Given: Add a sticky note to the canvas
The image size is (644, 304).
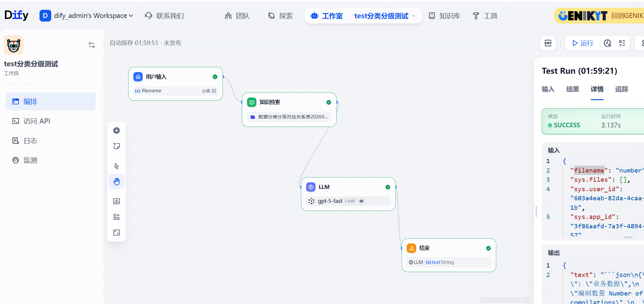Looking at the screenshot, I should tap(117, 146).
